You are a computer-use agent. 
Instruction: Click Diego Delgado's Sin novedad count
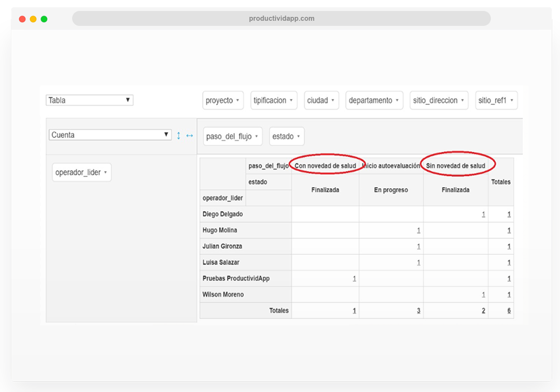pos(483,214)
